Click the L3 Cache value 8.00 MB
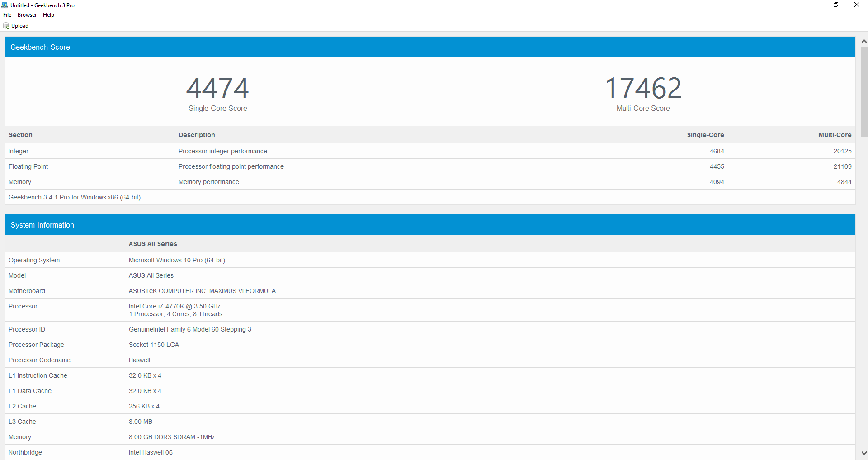This screenshot has width=868, height=460. [x=141, y=422]
